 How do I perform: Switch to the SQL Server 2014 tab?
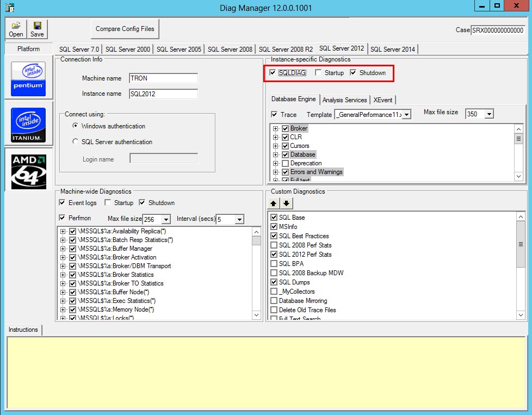click(x=393, y=49)
